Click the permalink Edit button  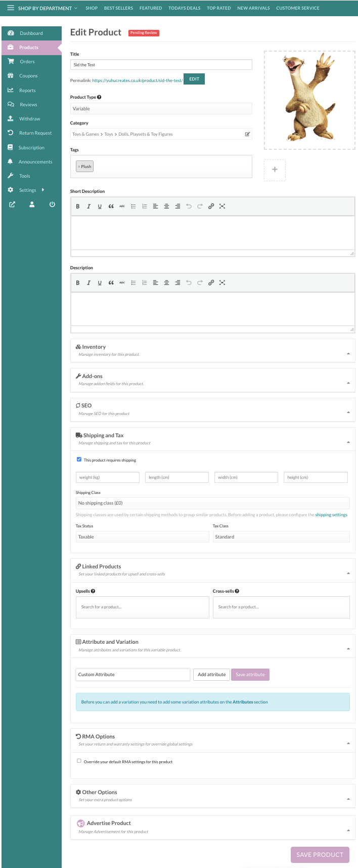coord(194,79)
